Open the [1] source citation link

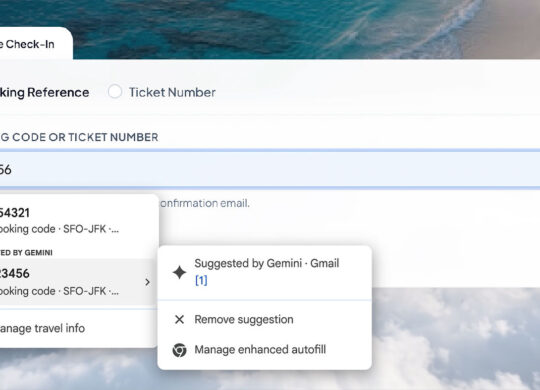[x=201, y=280]
